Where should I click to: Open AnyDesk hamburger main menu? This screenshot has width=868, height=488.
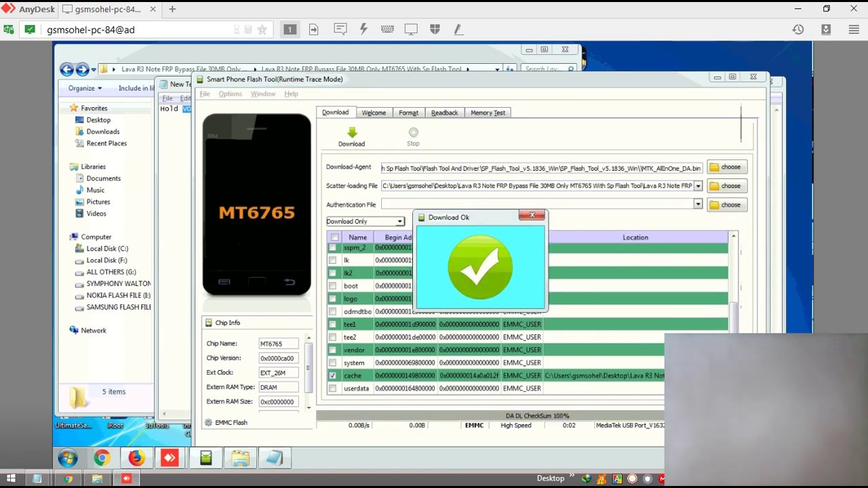tap(854, 29)
